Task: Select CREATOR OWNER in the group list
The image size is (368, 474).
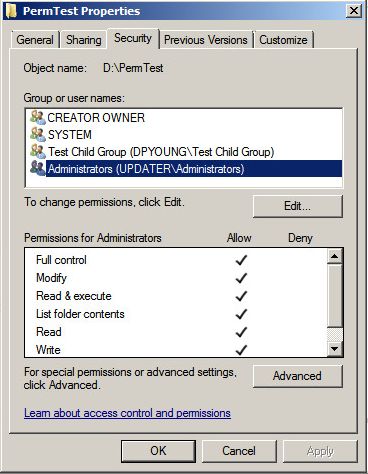Action: pos(96,118)
